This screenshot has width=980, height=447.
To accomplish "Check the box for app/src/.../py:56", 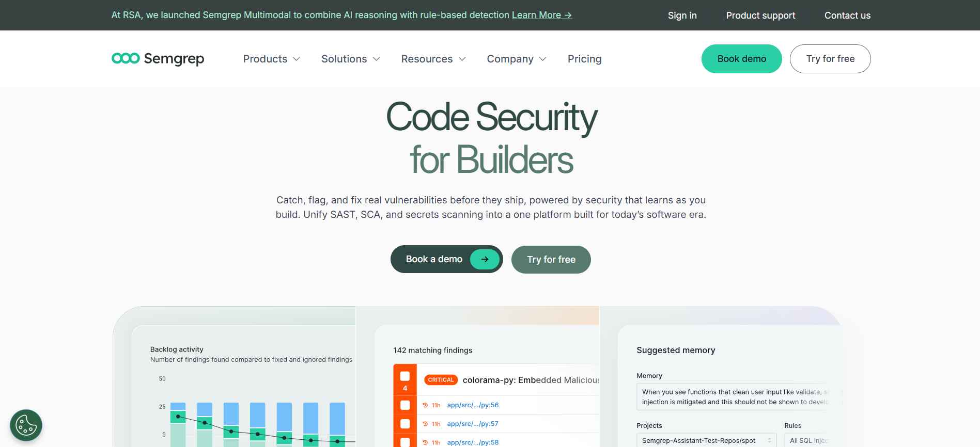I will tap(405, 405).
